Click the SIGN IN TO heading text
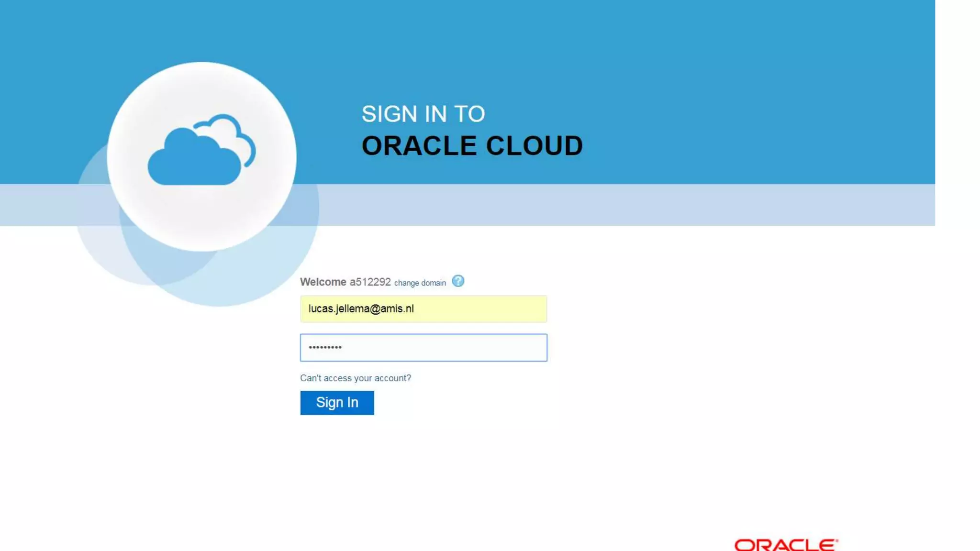The height and width of the screenshot is (551, 980). click(x=423, y=114)
